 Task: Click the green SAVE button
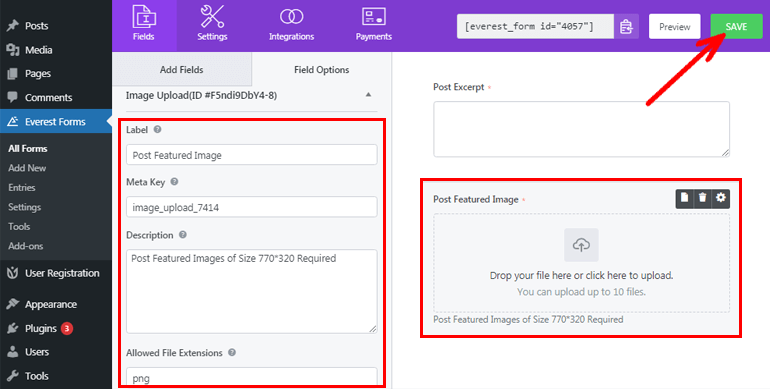click(736, 27)
